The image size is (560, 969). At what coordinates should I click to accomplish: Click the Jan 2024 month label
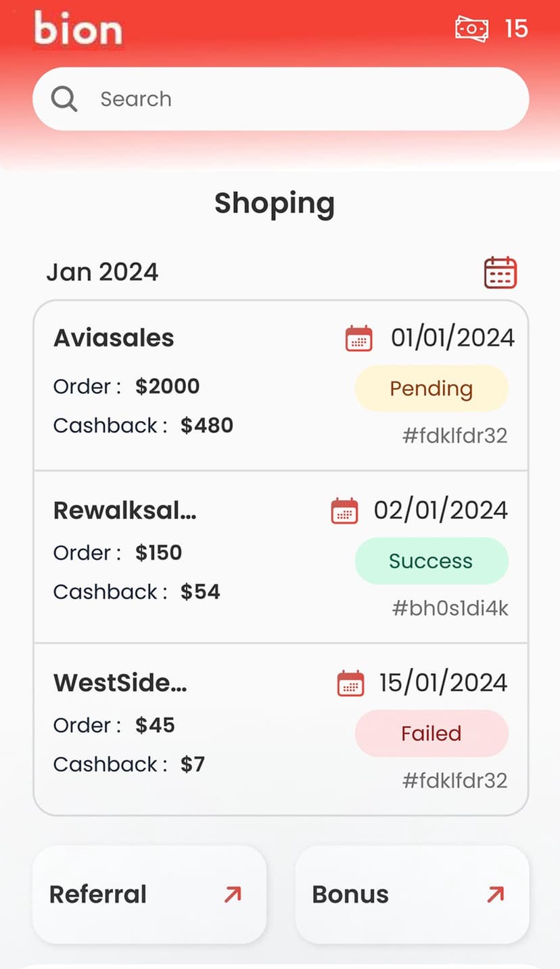102,272
